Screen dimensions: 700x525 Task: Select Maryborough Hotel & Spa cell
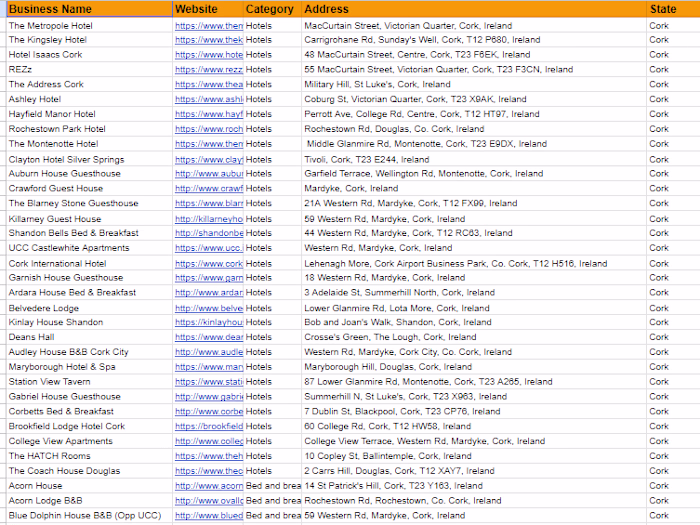pyautogui.click(x=89, y=367)
